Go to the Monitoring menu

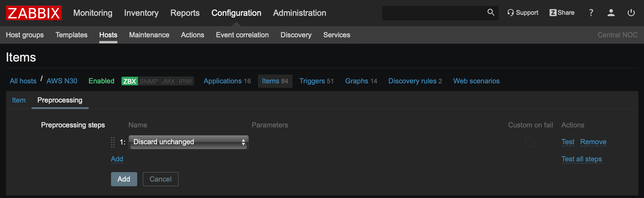click(93, 13)
